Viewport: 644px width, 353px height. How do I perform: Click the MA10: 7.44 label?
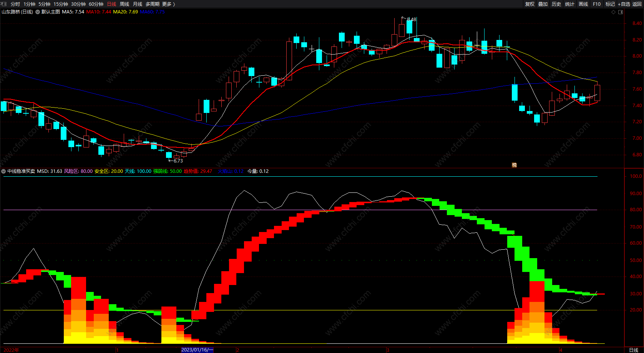tap(99, 12)
